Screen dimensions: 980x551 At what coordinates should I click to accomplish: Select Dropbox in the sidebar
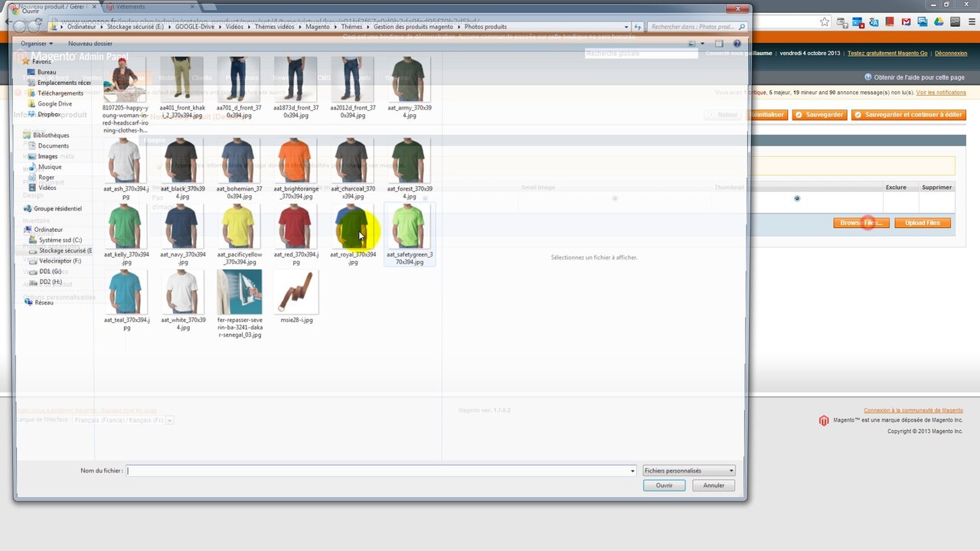[x=44, y=114]
